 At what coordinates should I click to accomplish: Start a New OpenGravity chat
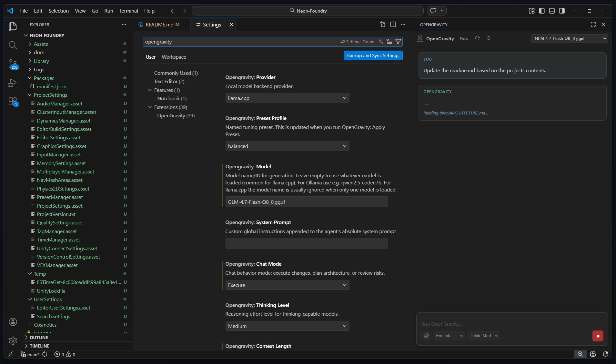(x=464, y=38)
